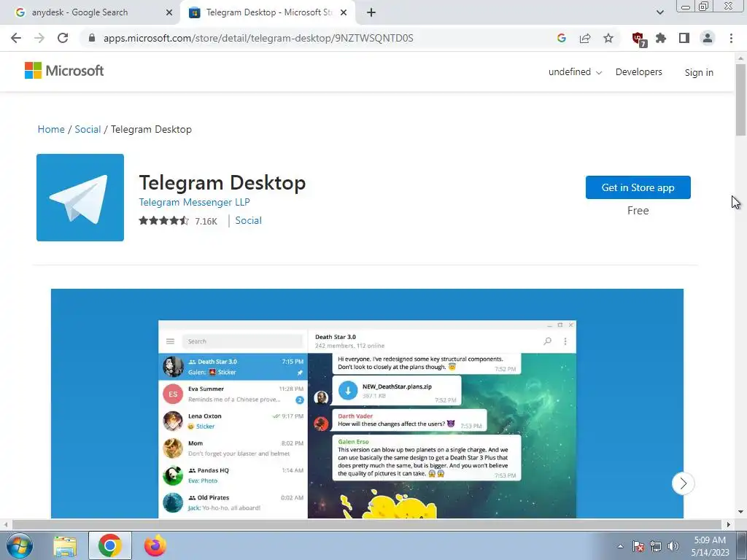
Task: Close the anydesk Google Search tab
Action: (x=169, y=12)
